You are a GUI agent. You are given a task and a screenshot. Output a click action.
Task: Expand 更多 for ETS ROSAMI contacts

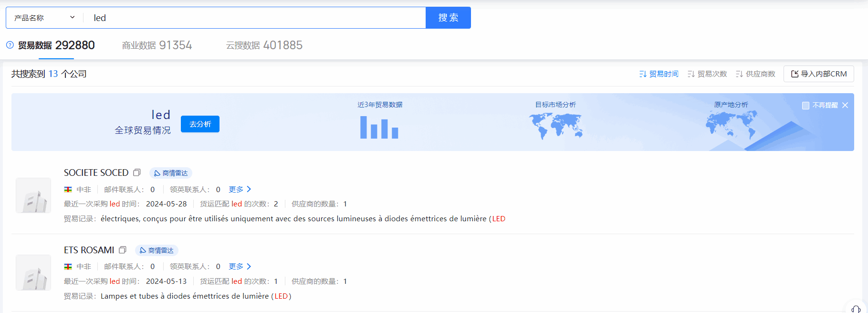coord(240,267)
